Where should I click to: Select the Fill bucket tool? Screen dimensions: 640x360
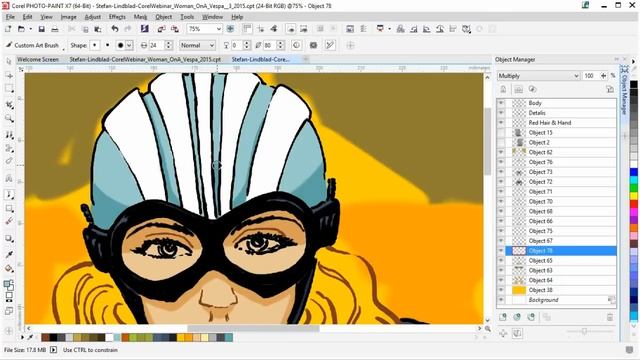(x=9, y=269)
